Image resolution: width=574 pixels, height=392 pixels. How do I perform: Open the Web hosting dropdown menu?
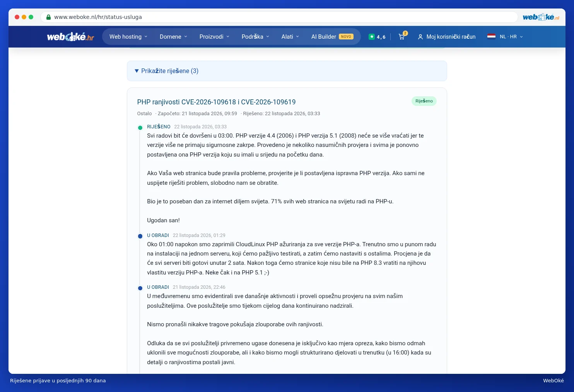(128, 37)
